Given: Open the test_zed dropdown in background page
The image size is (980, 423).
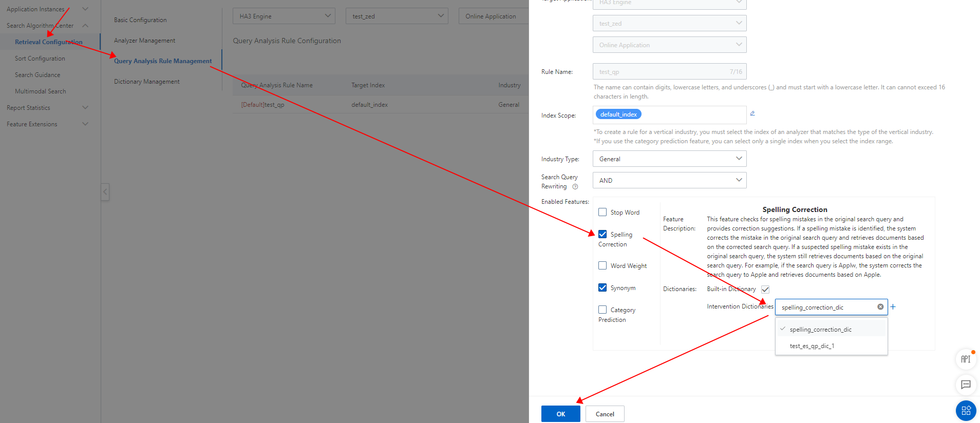Looking at the screenshot, I should 397,16.
